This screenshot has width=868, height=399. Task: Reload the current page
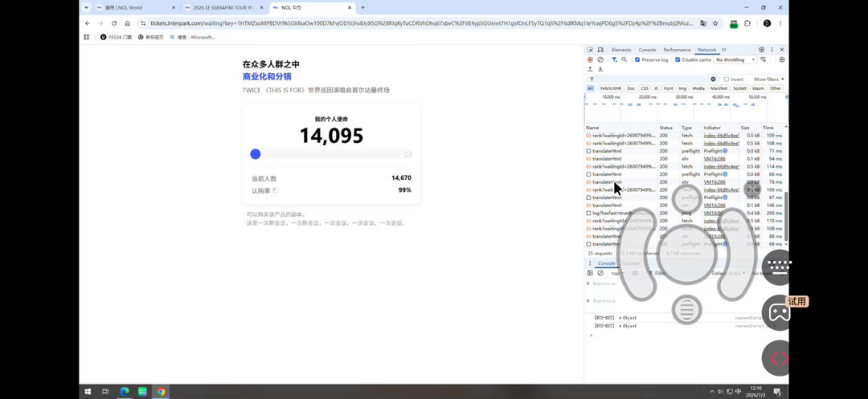[x=114, y=23]
